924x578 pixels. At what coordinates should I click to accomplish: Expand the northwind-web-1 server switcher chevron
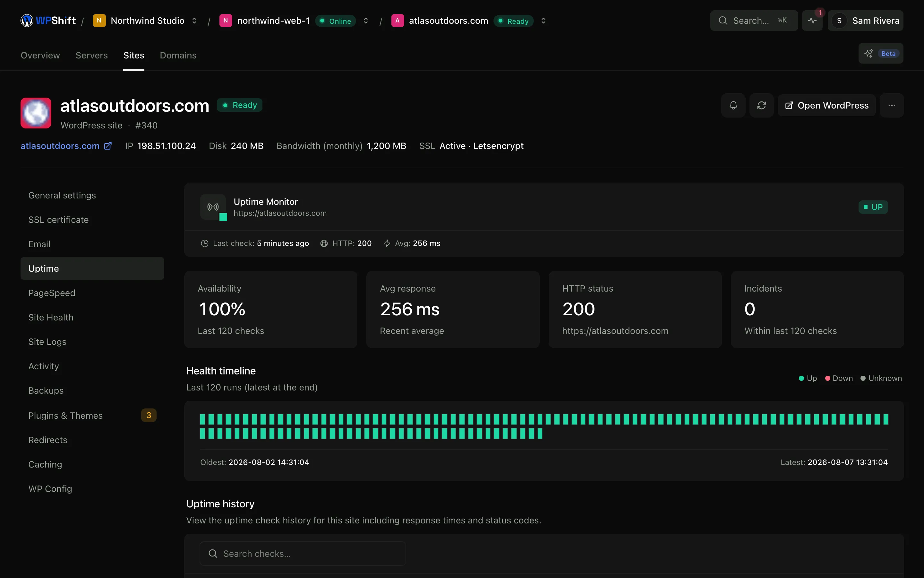pos(365,21)
